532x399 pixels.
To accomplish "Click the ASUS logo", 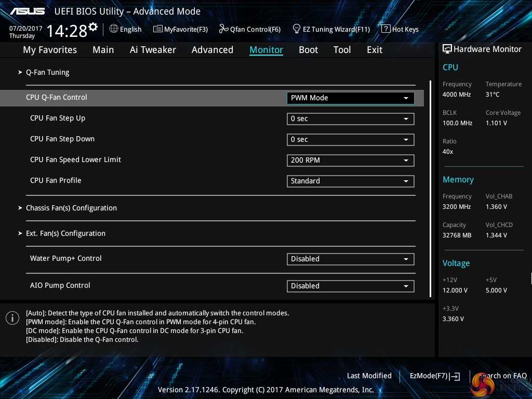I will pyautogui.click(x=28, y=11).
